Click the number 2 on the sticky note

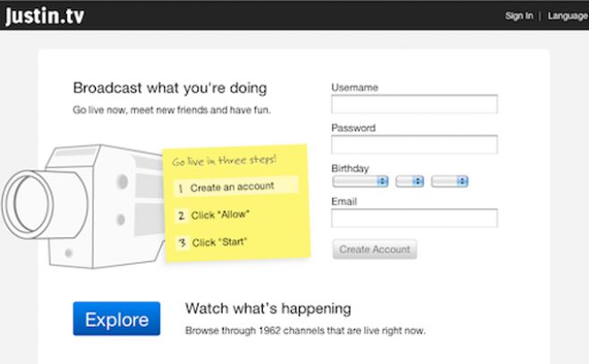(x=180, y=216)
